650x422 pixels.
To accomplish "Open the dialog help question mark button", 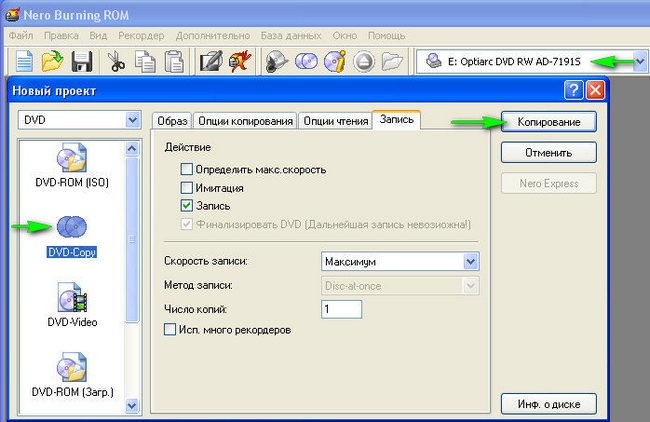I will 574,90.
